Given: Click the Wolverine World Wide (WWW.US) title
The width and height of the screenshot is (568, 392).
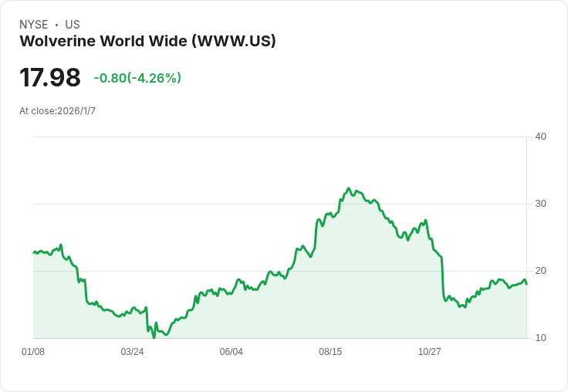Looking at the screenshot, I should (148, 41).
